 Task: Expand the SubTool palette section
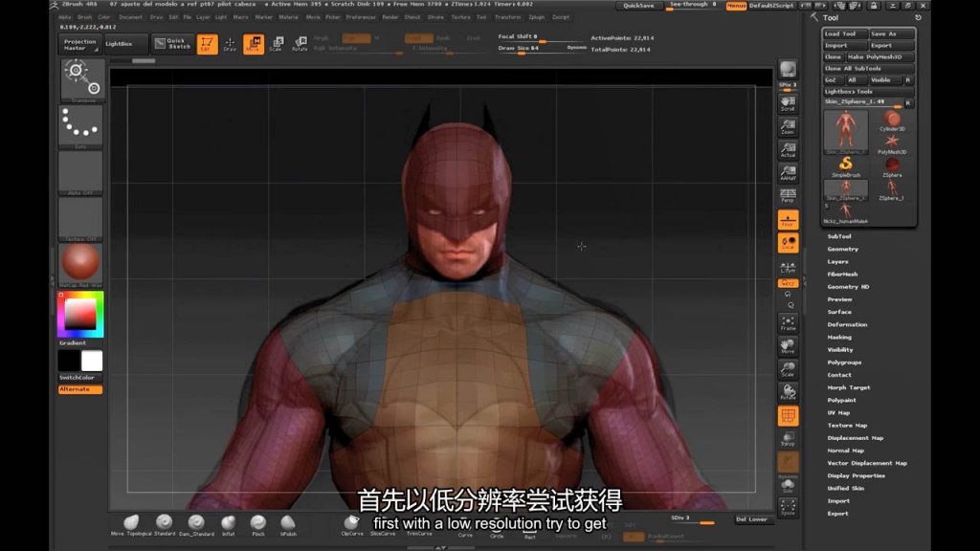(839, 236)
